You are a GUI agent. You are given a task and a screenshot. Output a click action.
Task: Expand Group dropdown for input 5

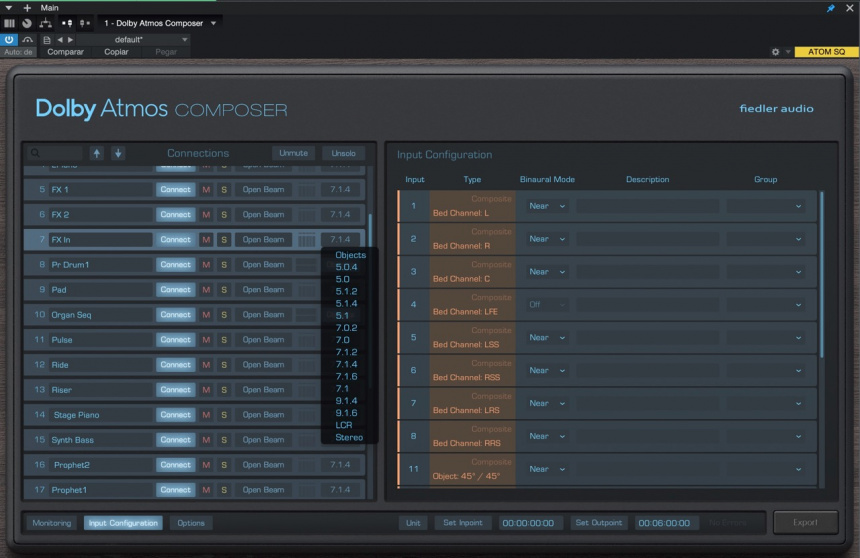pyautogui.click(x=766, y=338)
